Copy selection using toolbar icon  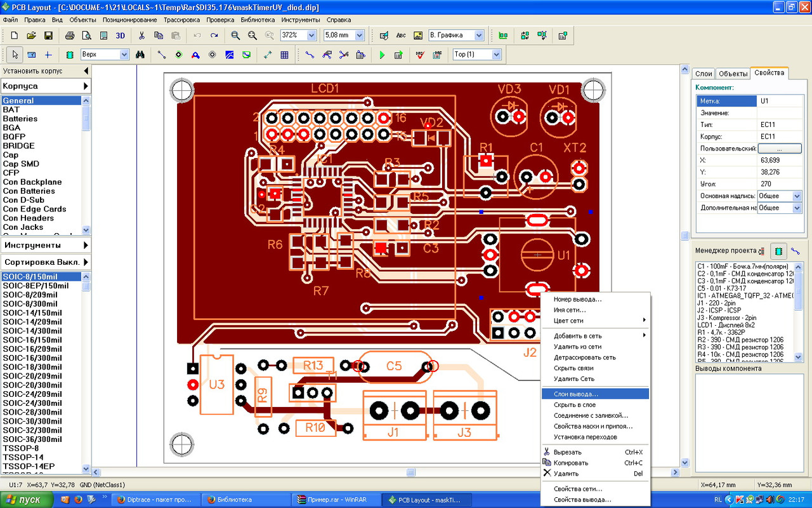[x=159, y=36]
